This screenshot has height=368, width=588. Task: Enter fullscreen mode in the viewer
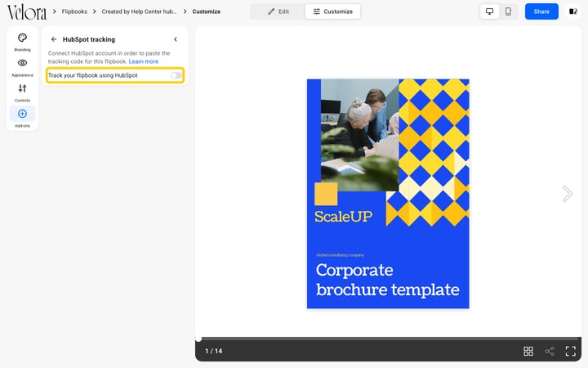[x=570, y=351]
